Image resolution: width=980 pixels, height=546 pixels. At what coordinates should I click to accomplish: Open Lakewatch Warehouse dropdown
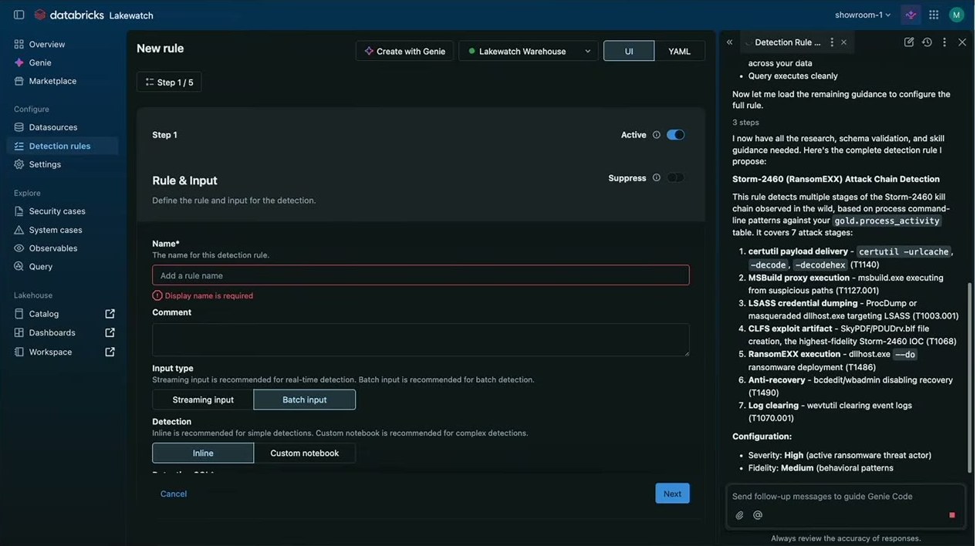529,51
